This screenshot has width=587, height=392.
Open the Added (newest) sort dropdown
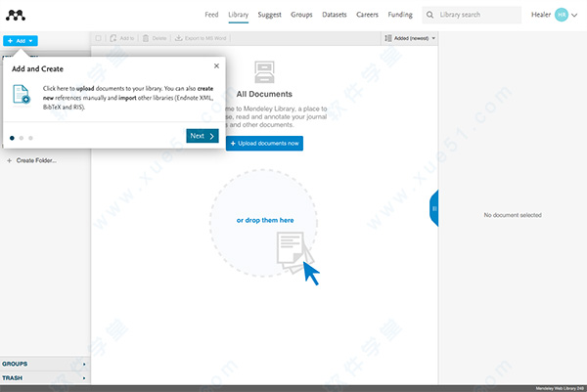click(410, 38)
